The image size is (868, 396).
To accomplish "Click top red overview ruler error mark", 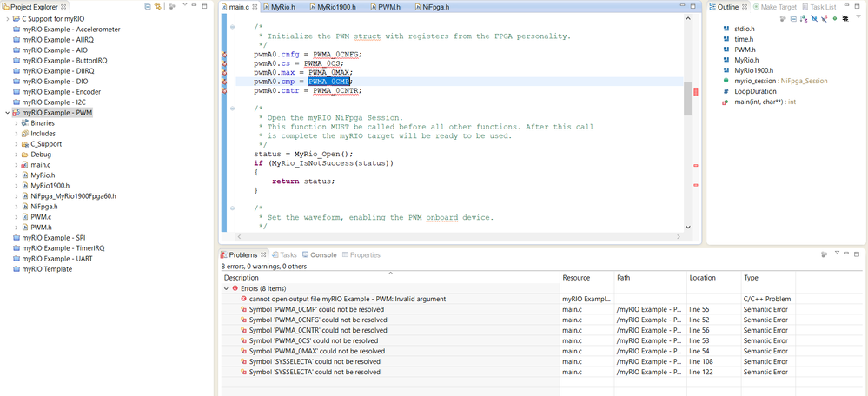I will [x=696, y=92].
